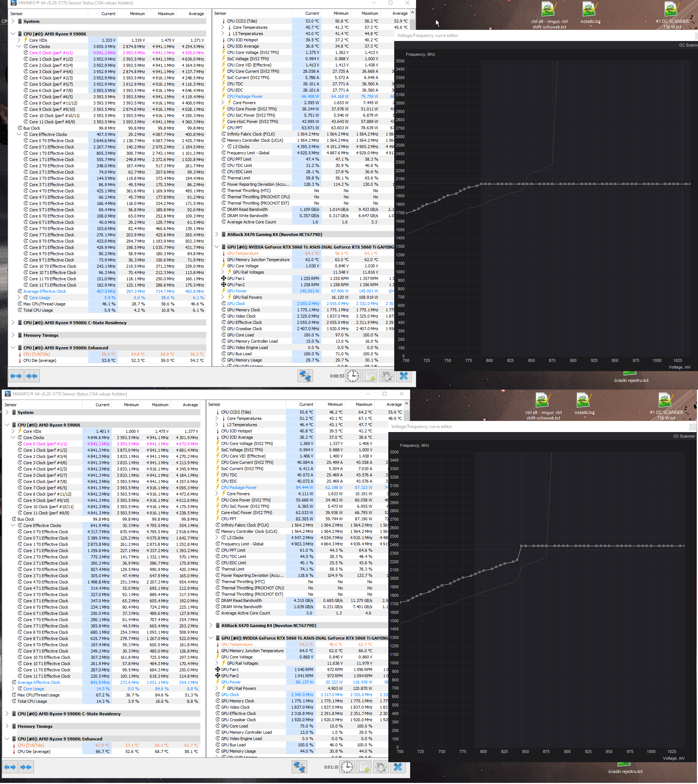This screenshot has height=784, width=698.
Task: Expand Core Temperatures row showing 45.7 °C
Action: pyautogui.click(x=223, y=27)
